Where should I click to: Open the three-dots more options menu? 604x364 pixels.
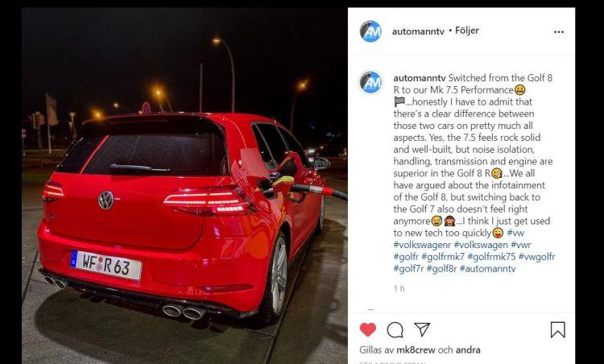point(559,32)
